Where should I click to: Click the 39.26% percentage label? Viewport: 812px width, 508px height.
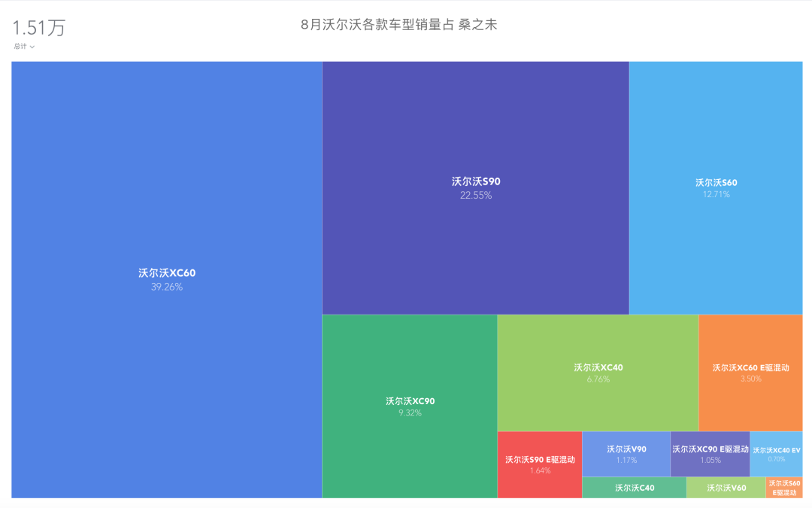click(x=166, y=287)
